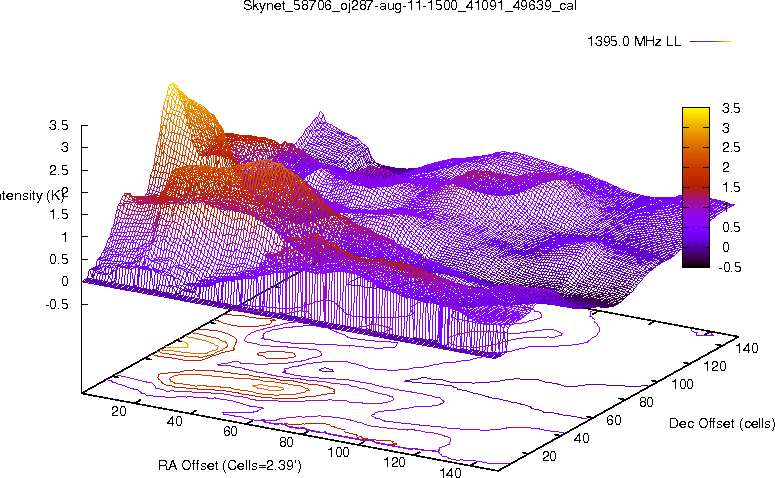This screenshot has height=478, width=775.
Task: Click the 1.5 label beside the color bar
Action: pyautogui.click(x=731, y=187)
